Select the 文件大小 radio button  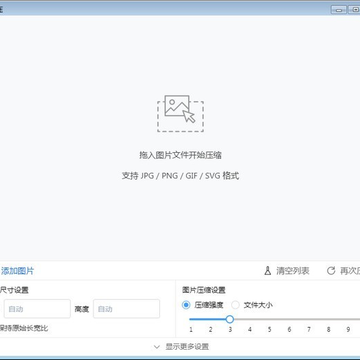235,305
